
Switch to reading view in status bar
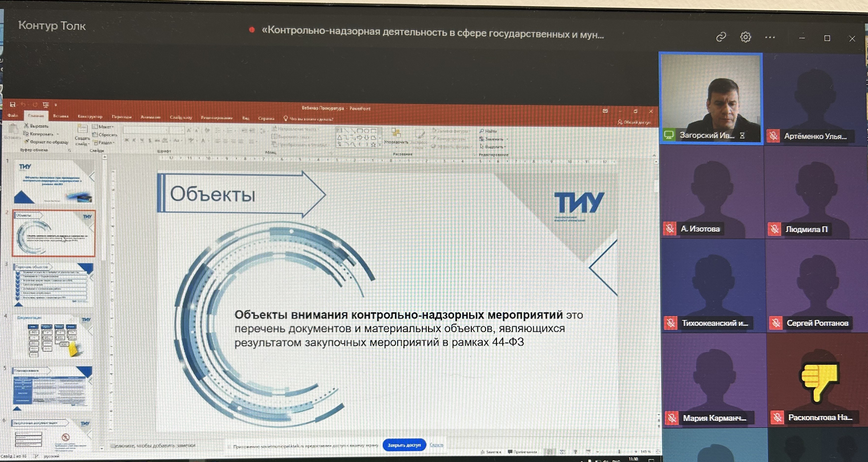575,452
